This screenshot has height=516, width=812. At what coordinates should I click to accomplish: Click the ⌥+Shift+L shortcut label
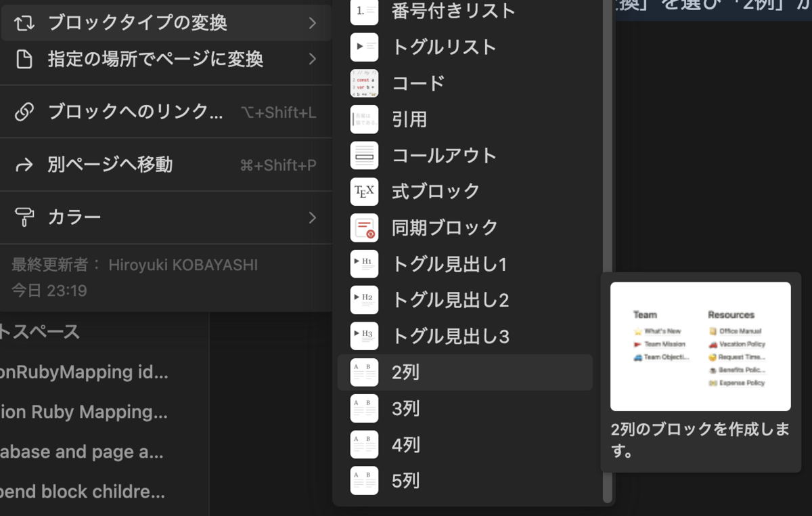pos(279,112)
